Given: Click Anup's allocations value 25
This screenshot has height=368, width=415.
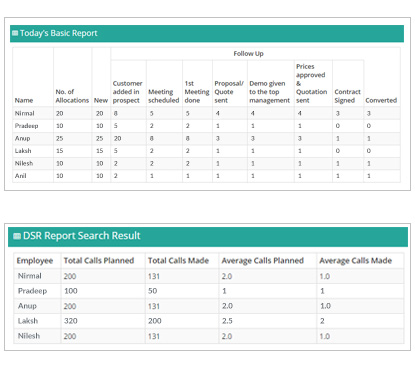Looking at the screenshot, I should tap(59, 138).
